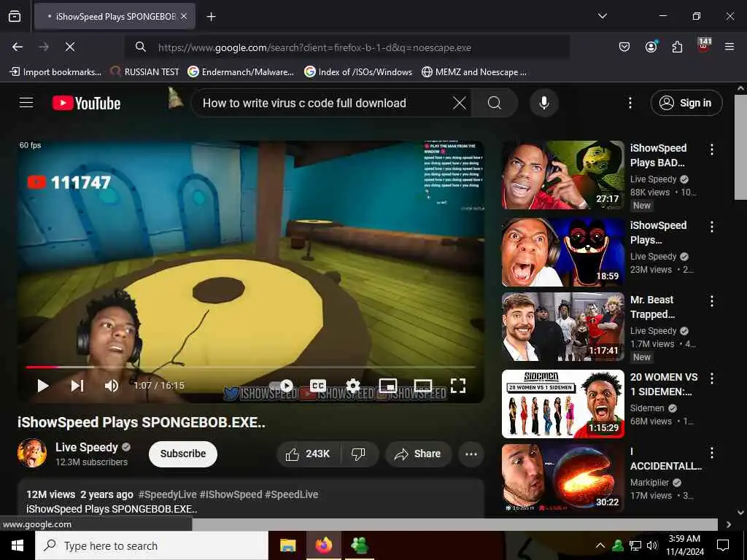This screenshot has width=747, height=560.
Task: Open iShowSpeed Plays BAD video thumbnail
Action: pyautogui.click(x=562, y=175)
